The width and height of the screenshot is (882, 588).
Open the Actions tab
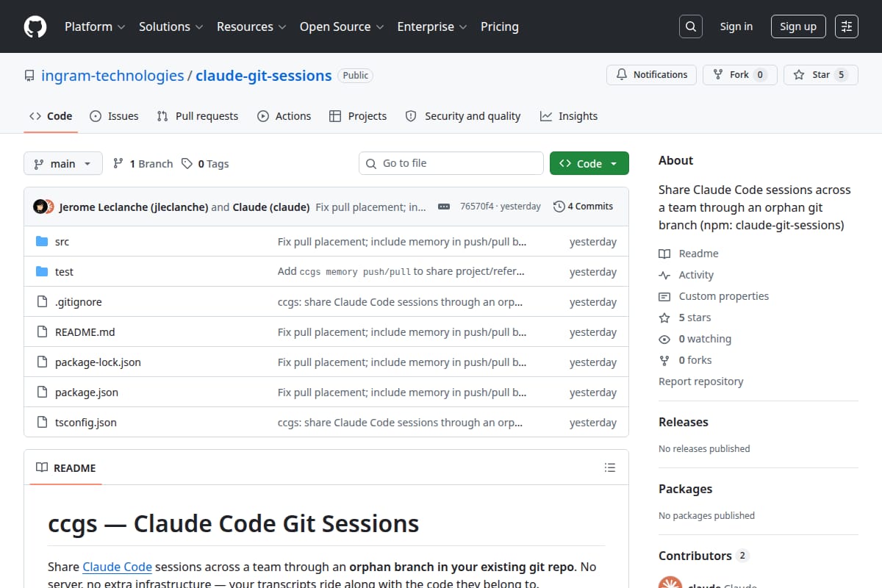(x=284, y=116)
